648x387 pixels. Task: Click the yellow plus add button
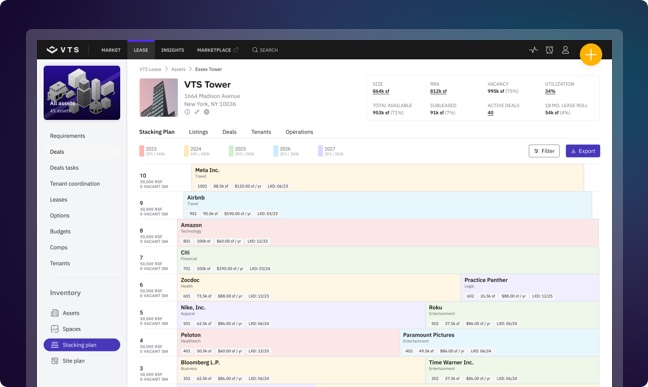point(591,54)
